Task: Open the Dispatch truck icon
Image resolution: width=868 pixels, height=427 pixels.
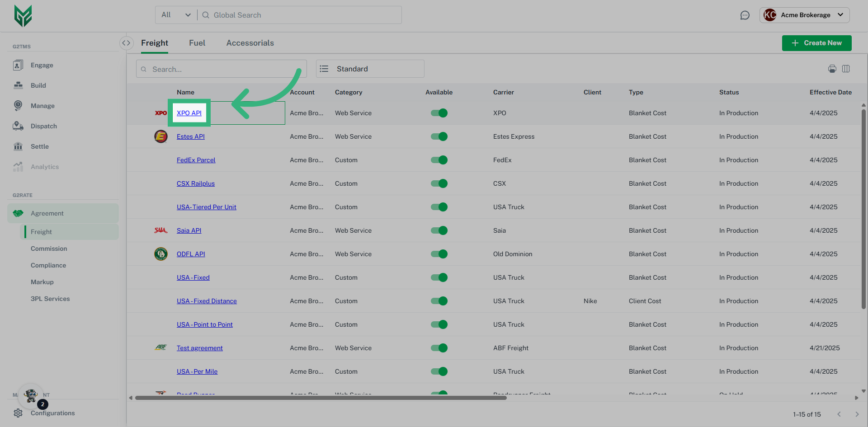Action: point(18,126)
